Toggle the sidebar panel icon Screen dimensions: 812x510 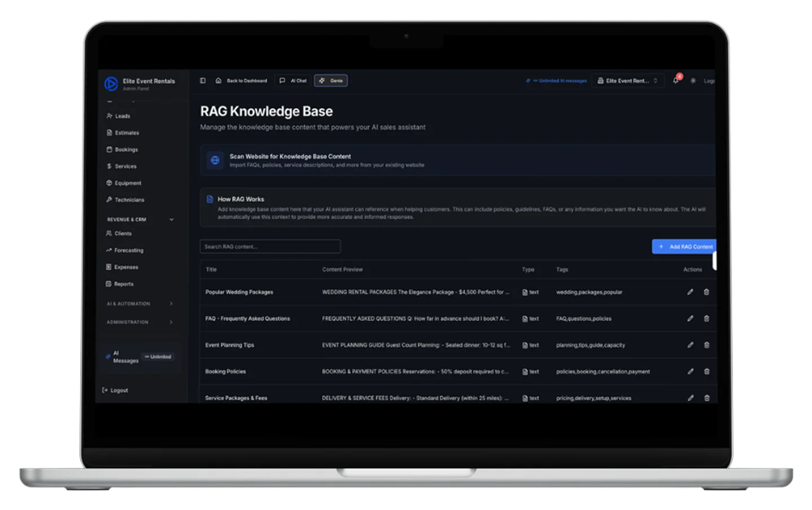[202, 81]
